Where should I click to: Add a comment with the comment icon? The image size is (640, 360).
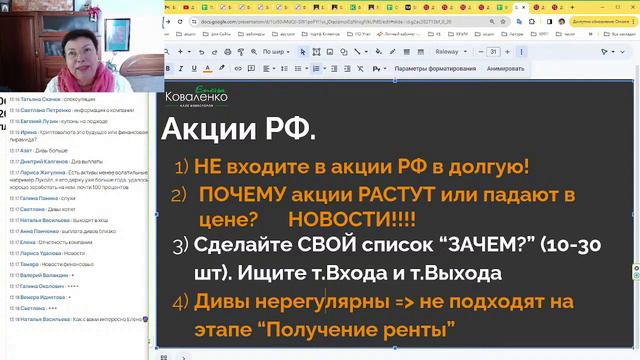click(251, 69)
